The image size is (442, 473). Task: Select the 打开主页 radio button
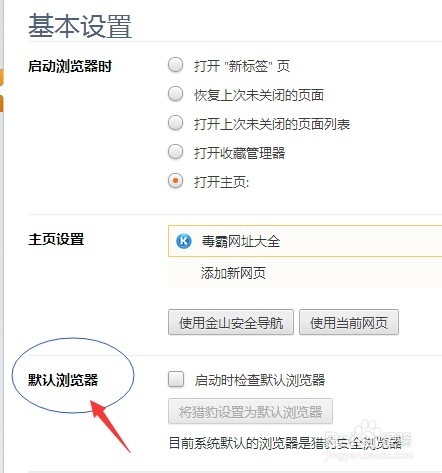(x=175, y=181)
